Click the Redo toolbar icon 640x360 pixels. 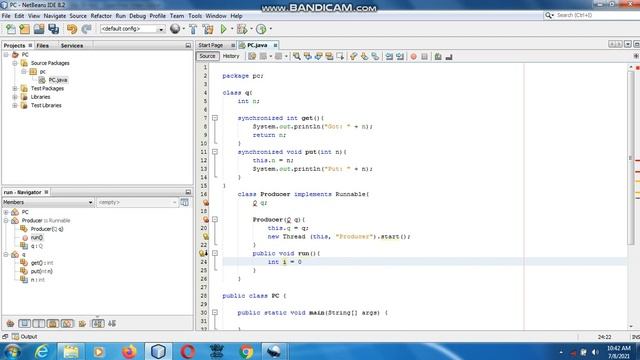click(x=86, y=29)
